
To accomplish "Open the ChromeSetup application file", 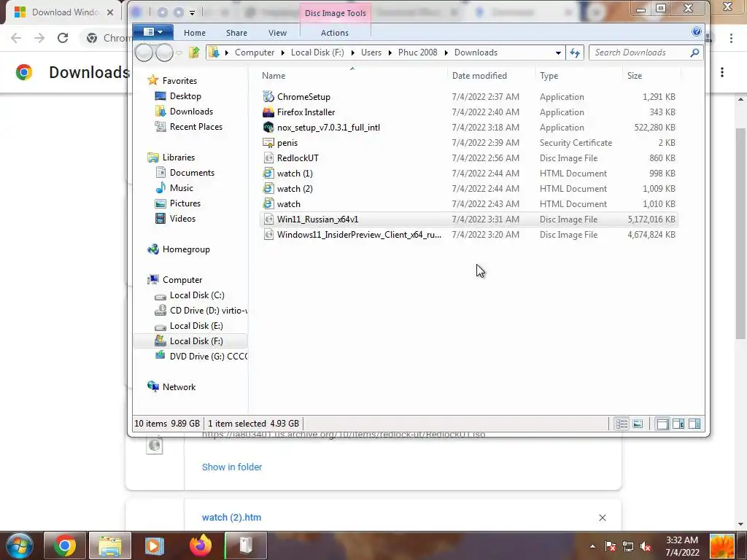I will coord(303,97).
